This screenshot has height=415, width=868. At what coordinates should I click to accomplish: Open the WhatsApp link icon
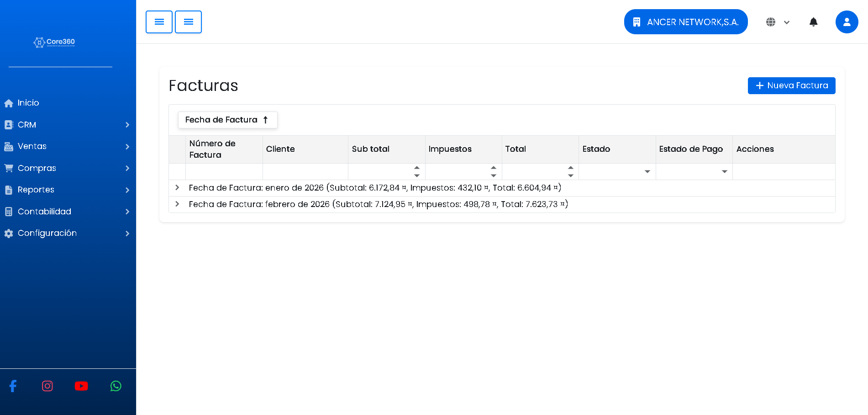click(116, 386)
